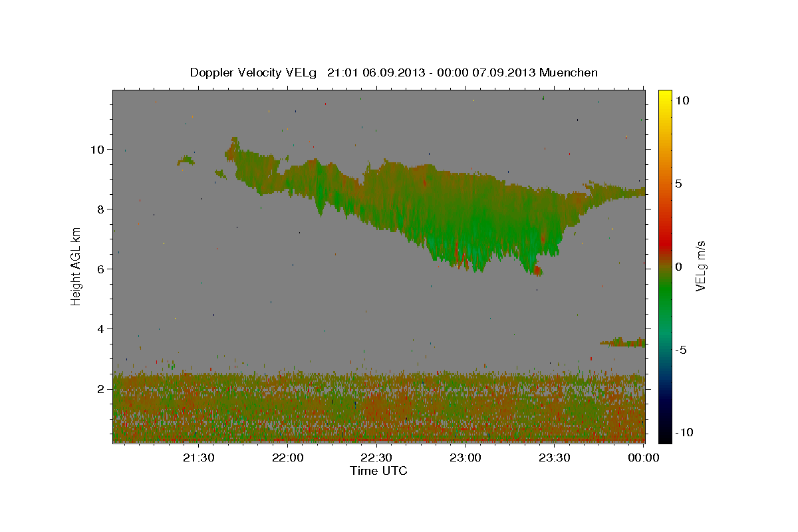Screen dimensions: 798x532
Task: Click the 23:30 time tick label
Action: pos(555,458)
